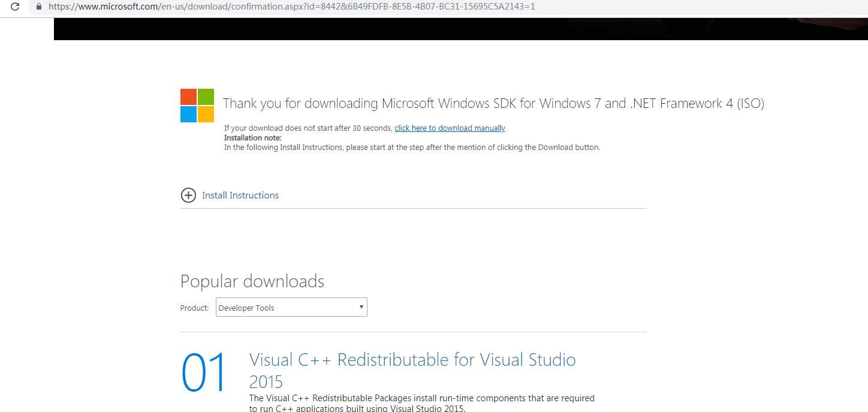Click the sentence starting 'In the following Install Instructions'
This screenshot has height=412, width=868.
pyautogui.click(x=412, y=148)
